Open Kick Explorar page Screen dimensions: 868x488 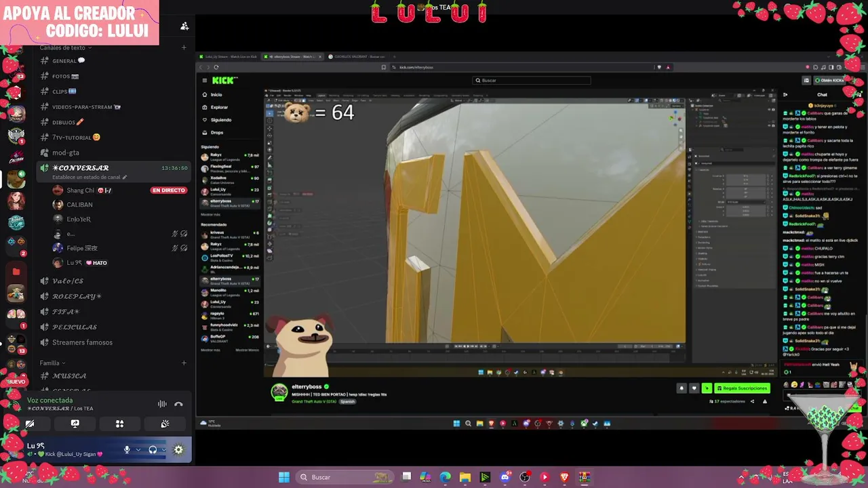pos(218,107)
